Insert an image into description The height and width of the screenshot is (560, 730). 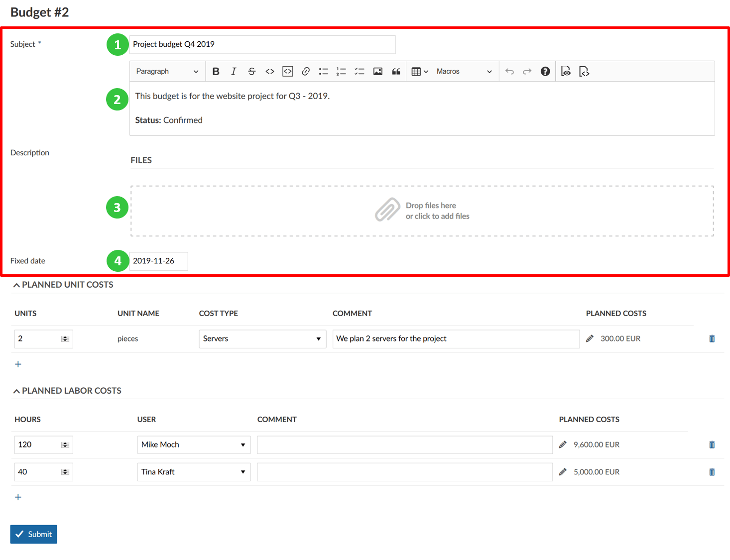pos(378,72)
